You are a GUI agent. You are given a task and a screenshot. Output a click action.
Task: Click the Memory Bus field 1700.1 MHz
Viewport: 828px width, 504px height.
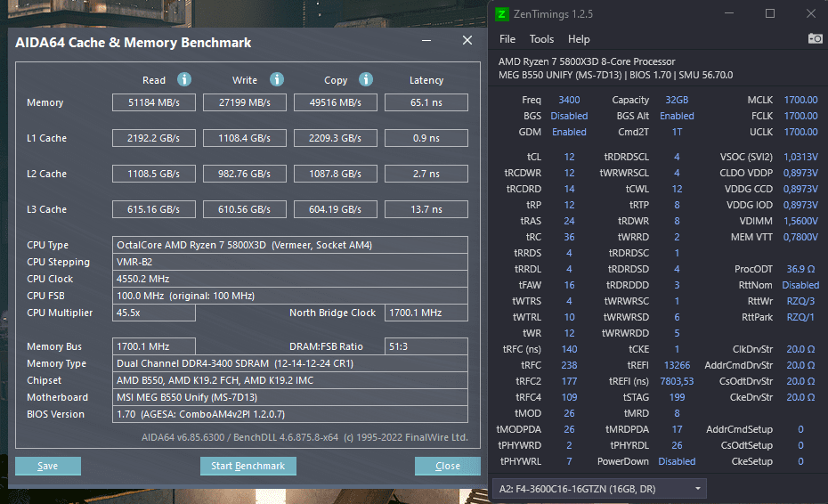point(154,346)
